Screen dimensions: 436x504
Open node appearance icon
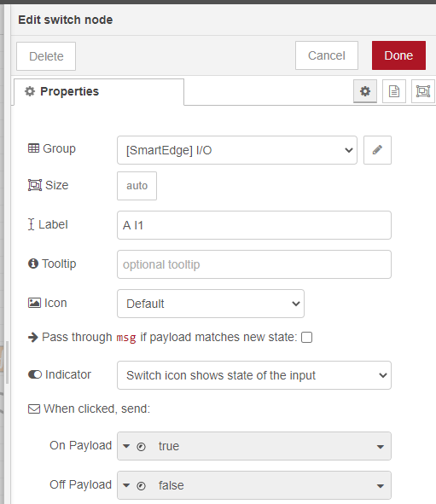click(x=423, y=91)
